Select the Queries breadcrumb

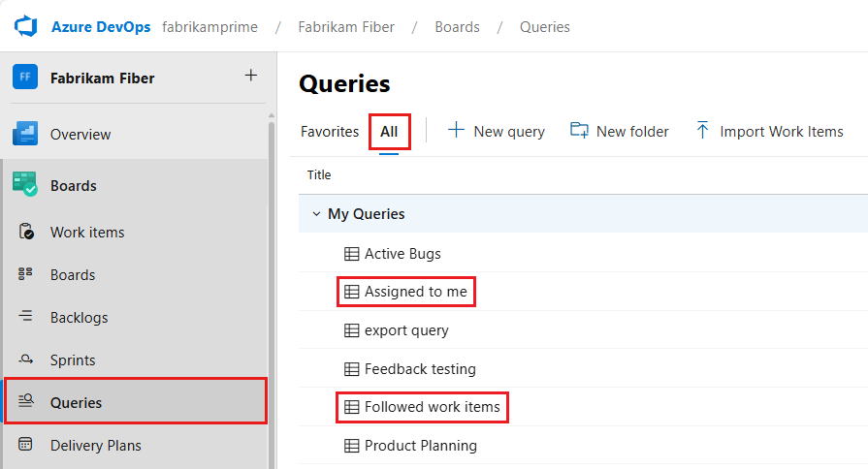click(545, 26)
